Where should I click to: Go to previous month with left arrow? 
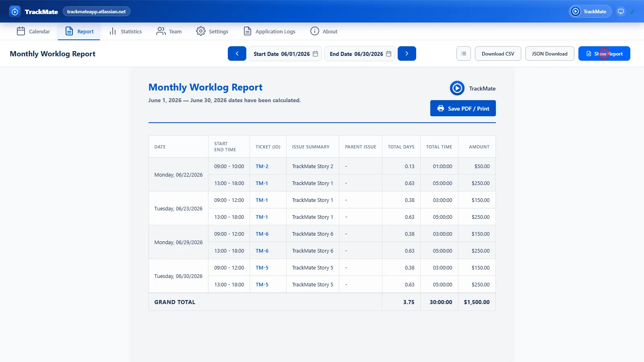pos(237,53)
